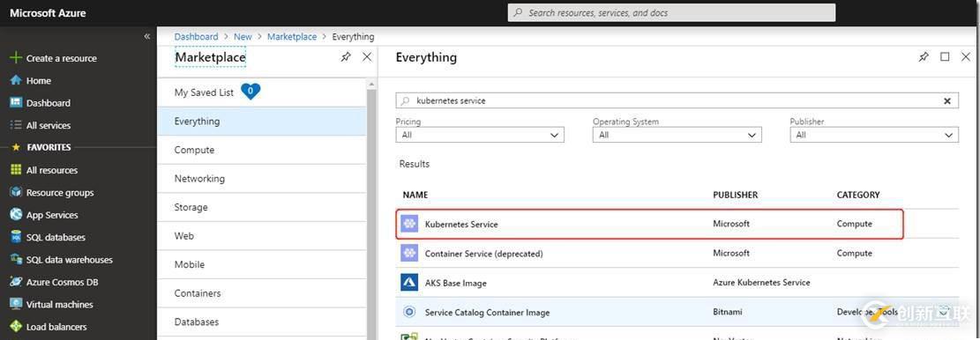Screen dimensions: 980x340
Task: Open the Container Service (deprecated) row
Action: 677,254
